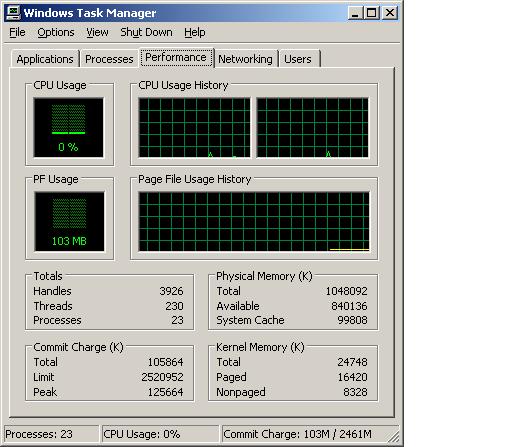Image resolution: width=512 pixels, height=447 pixels.
Task: Click the System Cache value 99808
Action: pos(352,320)
